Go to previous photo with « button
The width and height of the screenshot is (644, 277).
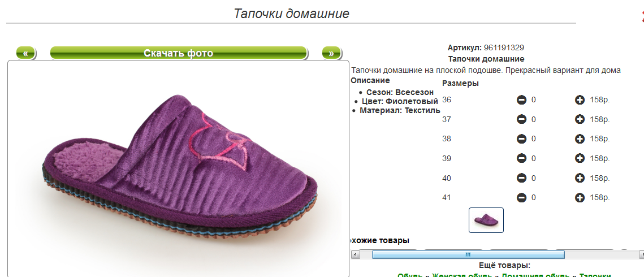26,53
